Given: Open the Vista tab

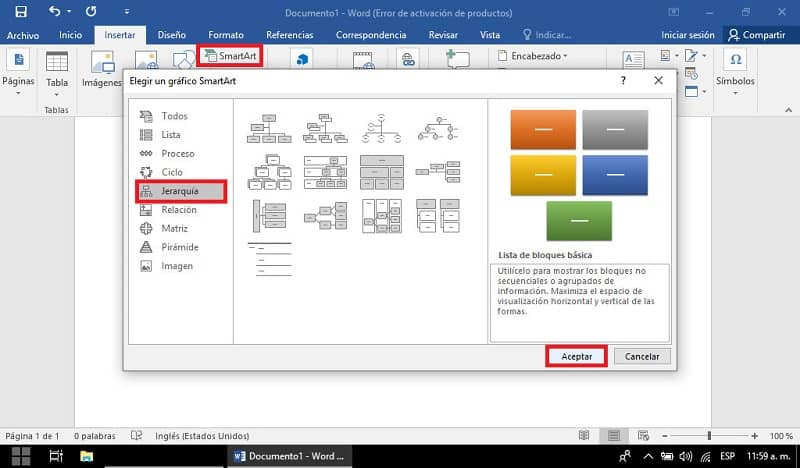Looking at the screenshot, I should point(490,35).
